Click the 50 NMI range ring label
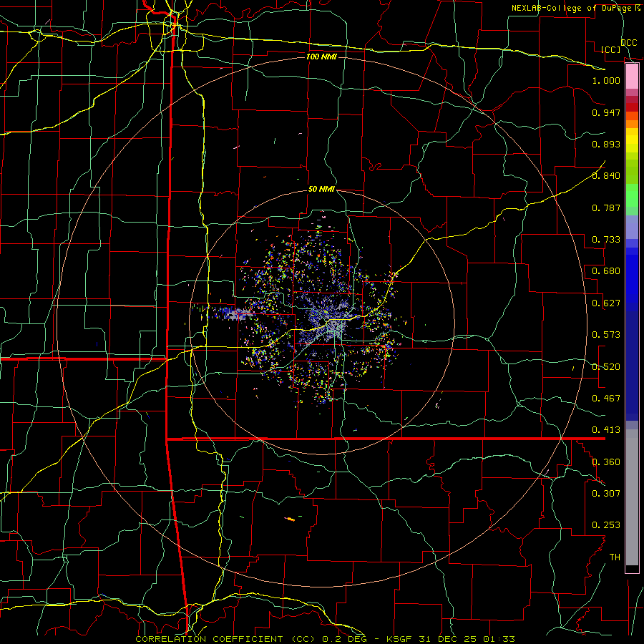This screenshot has height=644, width=644. coord(321,190)
